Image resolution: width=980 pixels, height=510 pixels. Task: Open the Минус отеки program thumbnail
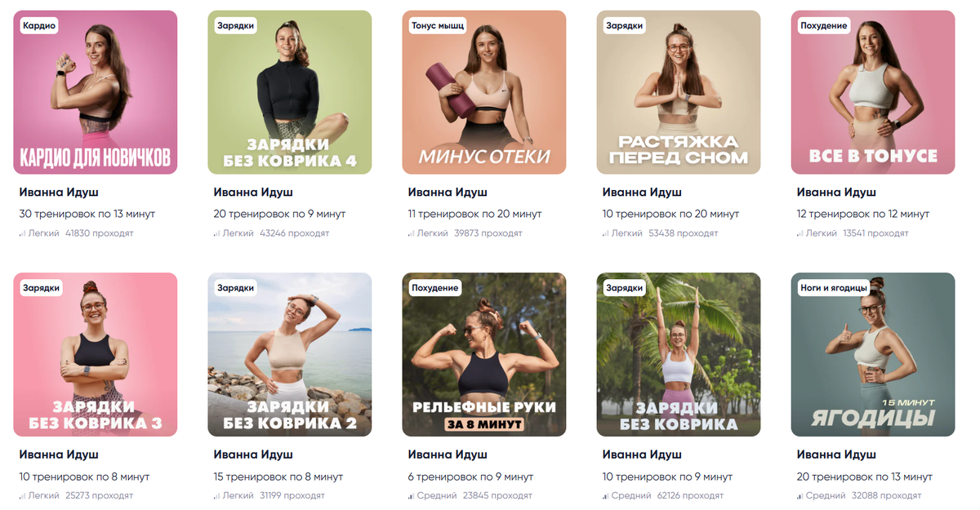click(x=484, y=92)
